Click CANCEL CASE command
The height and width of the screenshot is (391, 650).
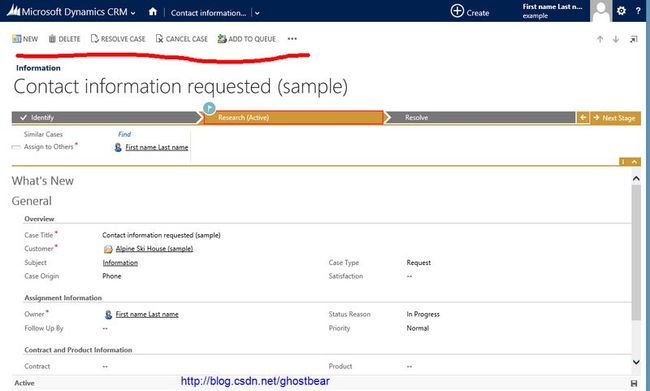pos(182,39)
